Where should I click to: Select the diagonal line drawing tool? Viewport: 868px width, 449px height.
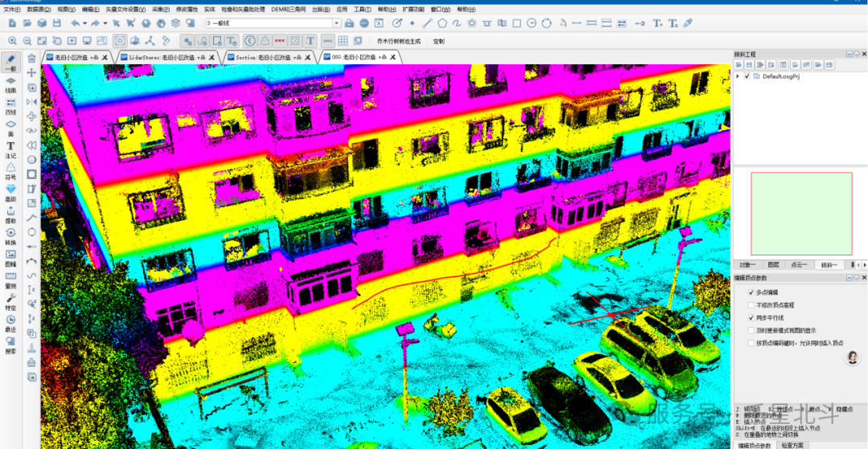click(x=428, y=23)
